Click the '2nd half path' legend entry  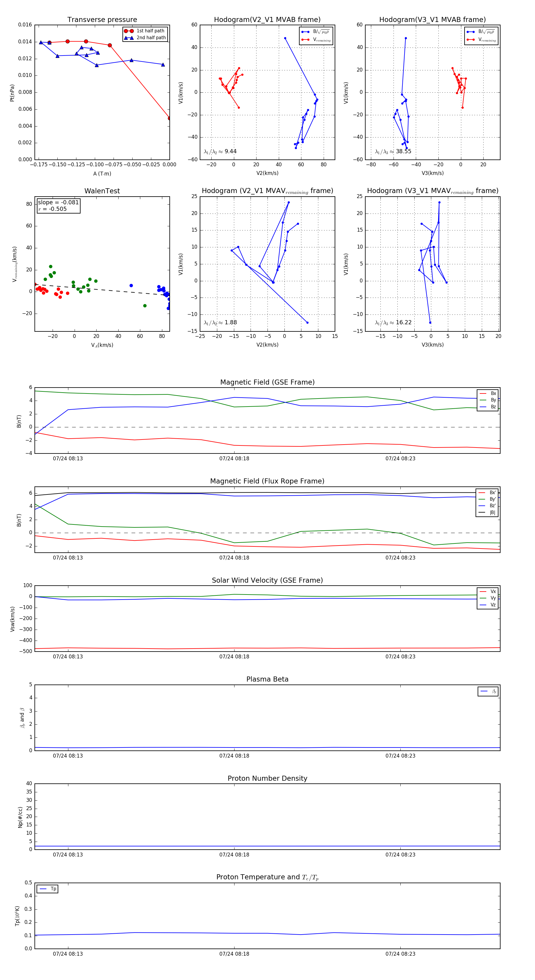pos(145,38)
